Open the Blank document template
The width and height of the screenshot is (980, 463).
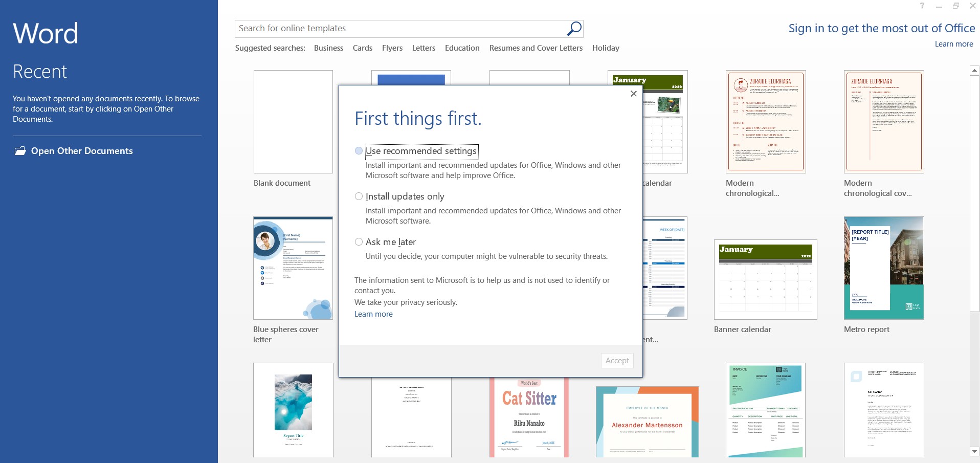pyautogui.click(x=293, y=122)
